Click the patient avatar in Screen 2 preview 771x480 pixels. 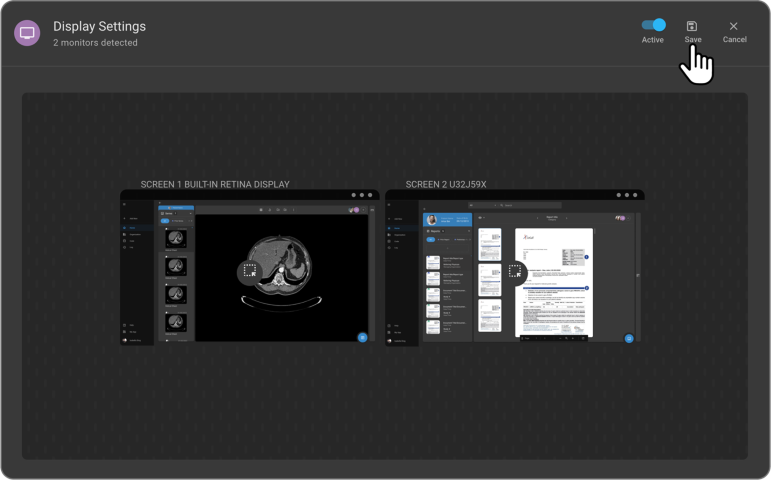coord(432,220)
